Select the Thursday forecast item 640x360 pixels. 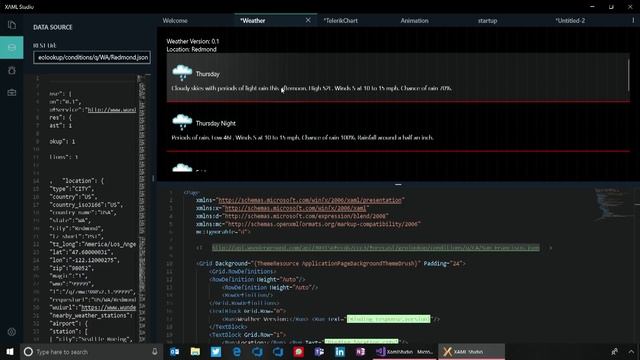398,77
